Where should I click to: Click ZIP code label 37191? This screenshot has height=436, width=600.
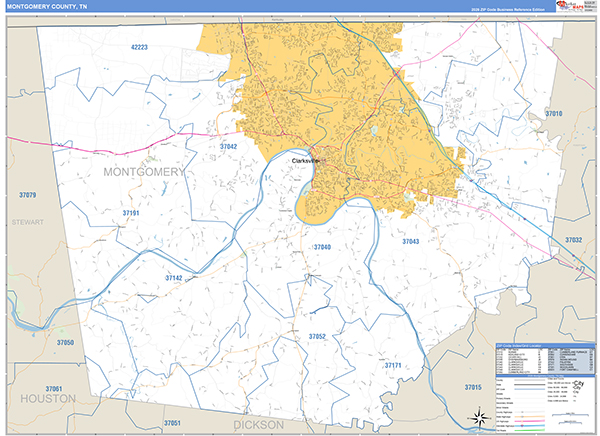click(x=131, y=212)
